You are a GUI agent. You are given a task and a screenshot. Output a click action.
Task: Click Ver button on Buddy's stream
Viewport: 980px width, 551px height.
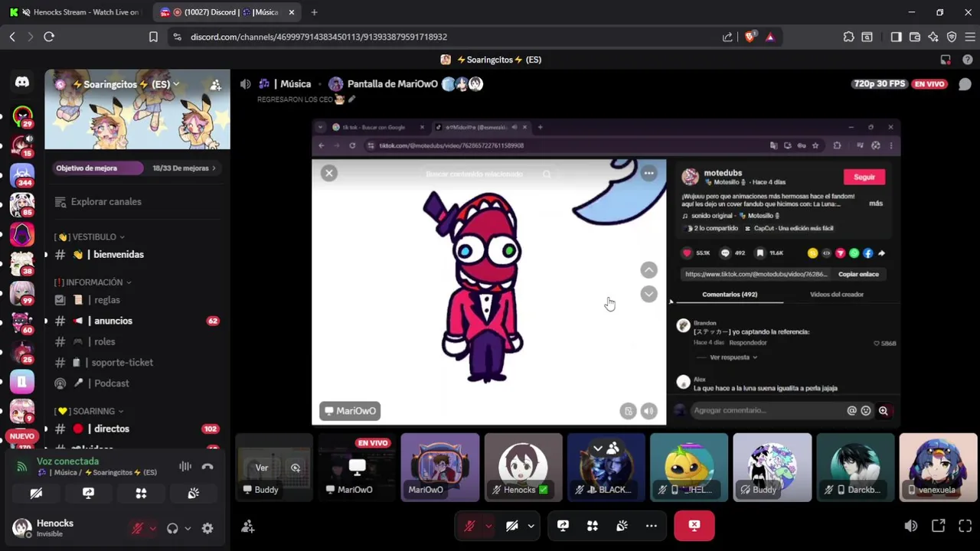coord(262,468)
